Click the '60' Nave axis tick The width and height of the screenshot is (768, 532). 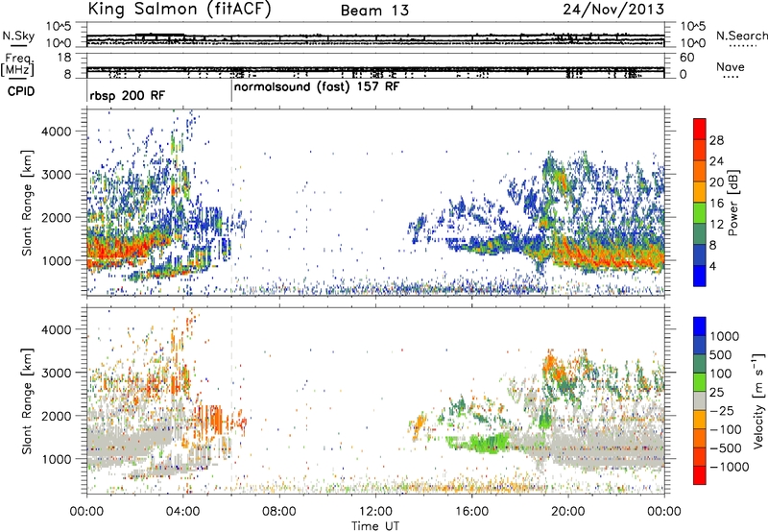pos(687,58)
